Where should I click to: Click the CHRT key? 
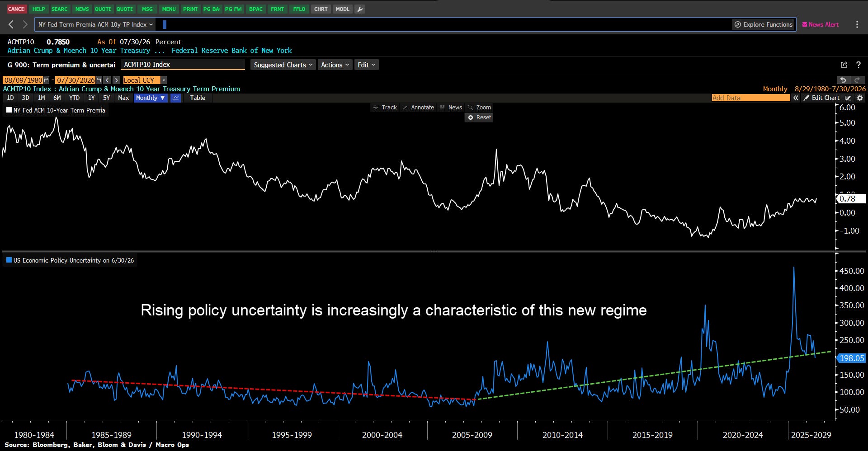click(x=321, y=9)
